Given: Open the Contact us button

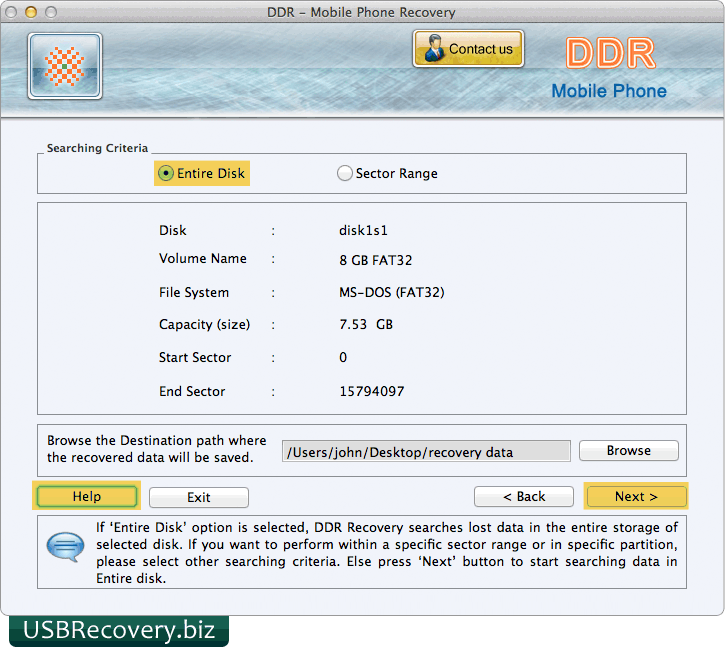Looking at the screenshot, I should pos(468,49).
